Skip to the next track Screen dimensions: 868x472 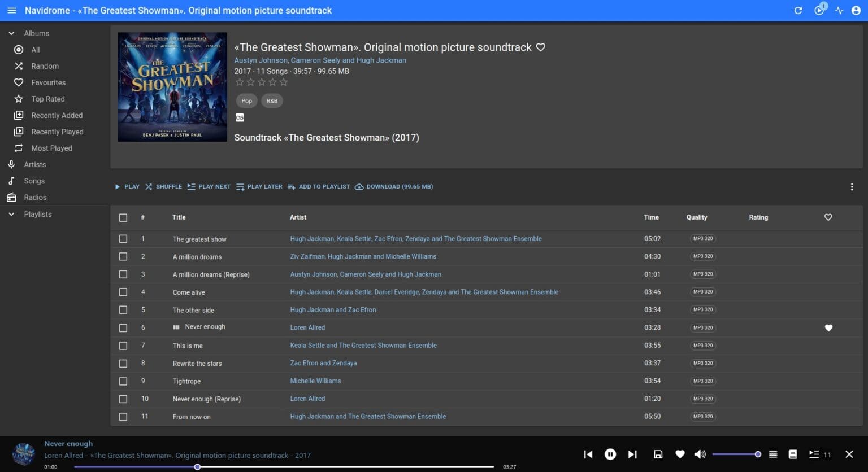[x=632, y=454]
